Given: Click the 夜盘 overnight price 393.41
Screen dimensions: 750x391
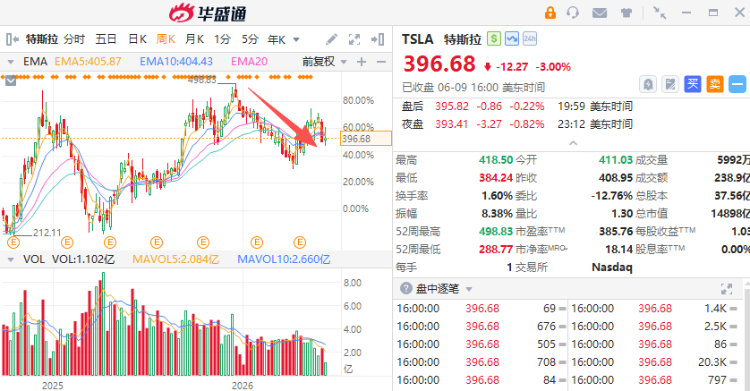Looking at the screenshot, I should click(x=452, y=124).
